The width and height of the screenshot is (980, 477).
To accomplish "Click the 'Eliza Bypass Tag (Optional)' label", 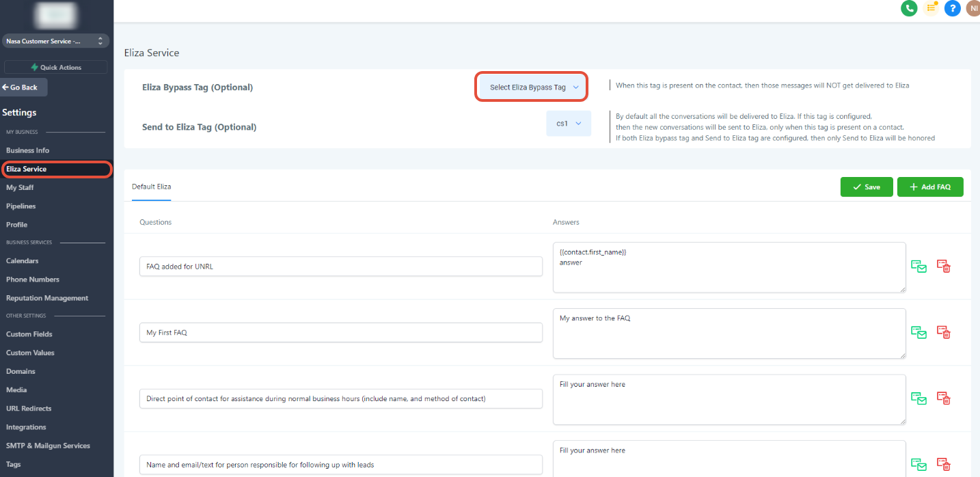I will coord(198,87).
